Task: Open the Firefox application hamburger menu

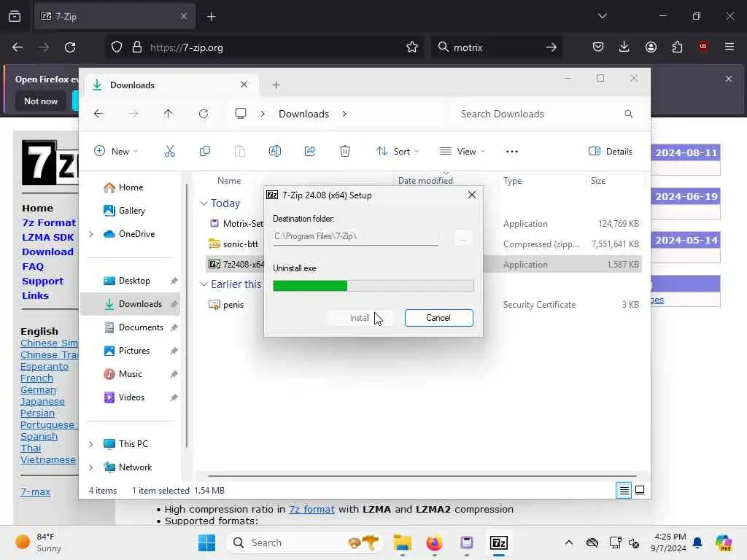Action: coord(729,47)
